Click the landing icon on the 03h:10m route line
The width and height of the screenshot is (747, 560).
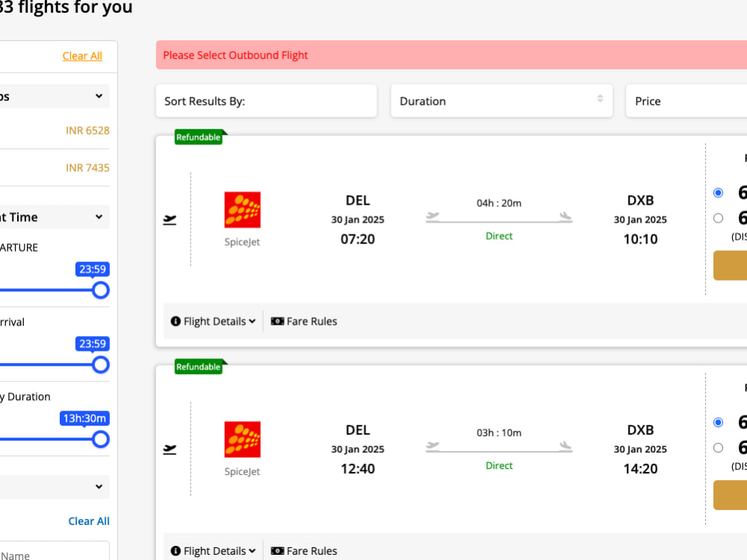pyautogui.click(x=565, y=445)
